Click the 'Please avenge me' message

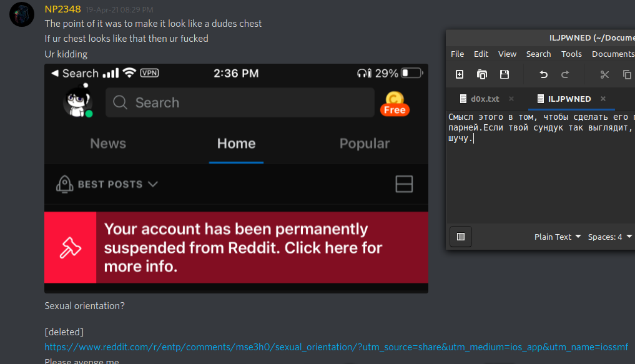(82, 361)
